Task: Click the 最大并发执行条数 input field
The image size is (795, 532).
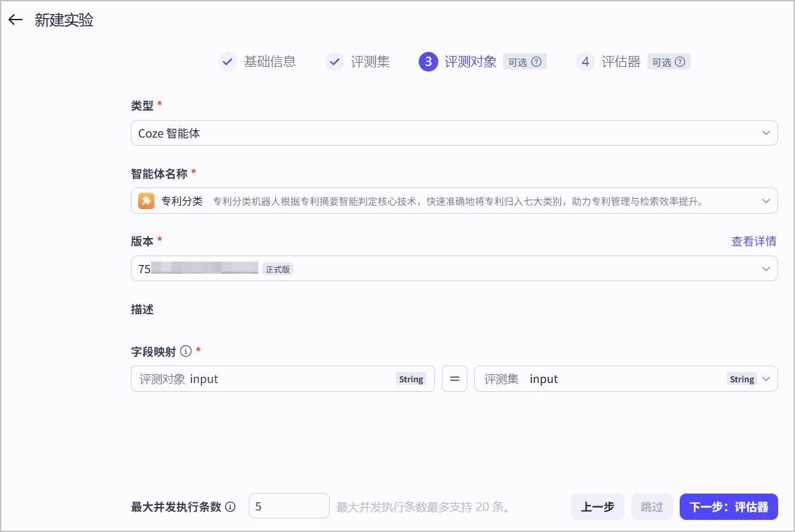Action: click(x=289, y=506)
